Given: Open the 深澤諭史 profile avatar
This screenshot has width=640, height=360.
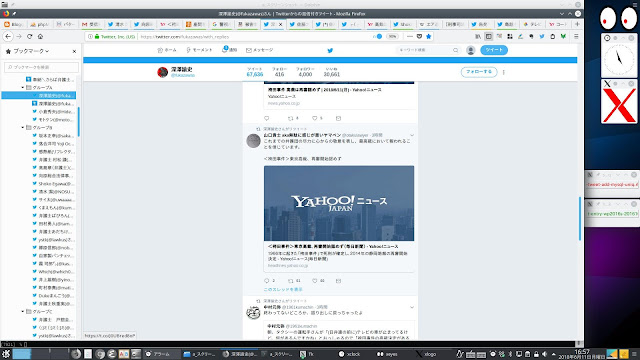Looking at the screenshot, I should click(162, 72).
